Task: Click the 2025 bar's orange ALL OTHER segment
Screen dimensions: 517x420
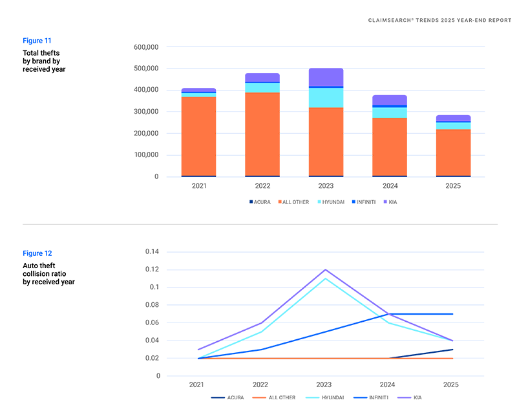Action: [x=454, y=152]
